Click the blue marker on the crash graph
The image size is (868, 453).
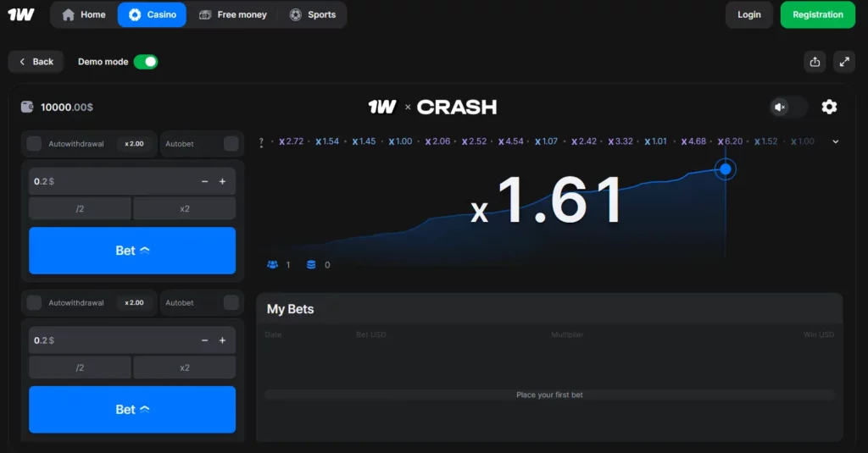pos(726,169)
